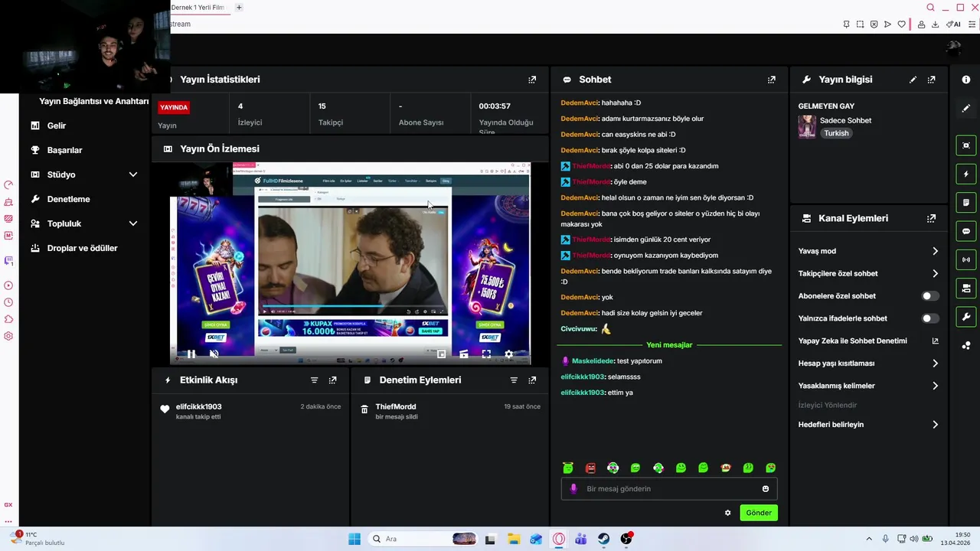Pause the stream preview playback

[x=191, y=354]
